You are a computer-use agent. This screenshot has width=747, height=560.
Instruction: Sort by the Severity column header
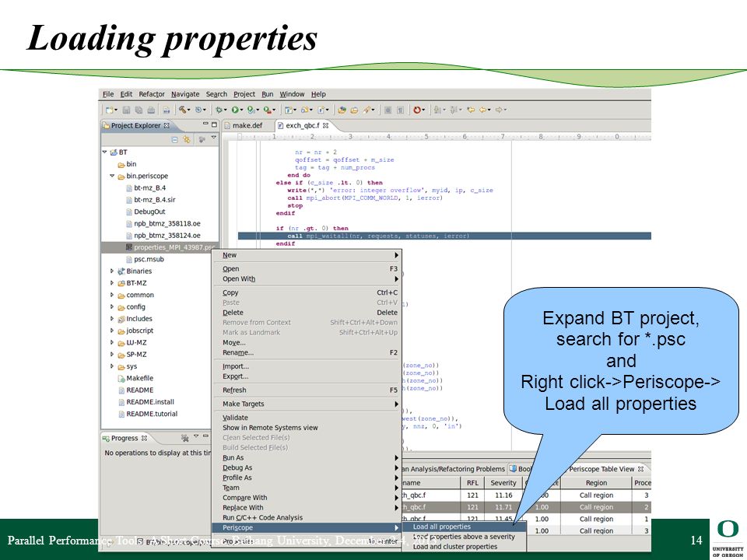tap(503, 483)
